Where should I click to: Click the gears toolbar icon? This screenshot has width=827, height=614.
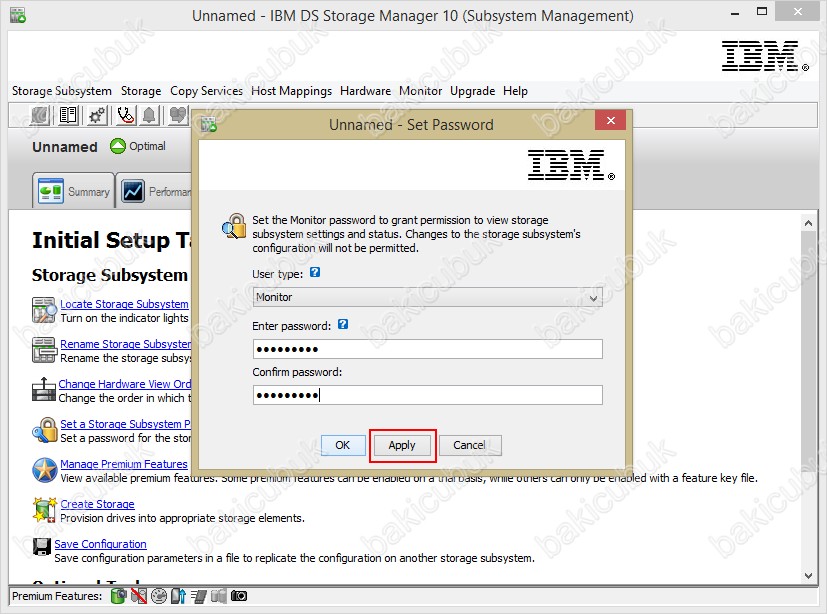tap(97, 115)
